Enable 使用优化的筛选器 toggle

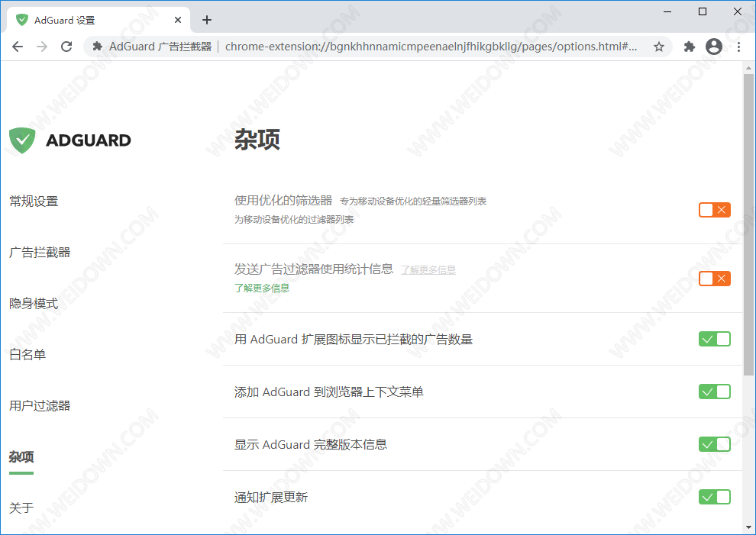tap(715, 210)
